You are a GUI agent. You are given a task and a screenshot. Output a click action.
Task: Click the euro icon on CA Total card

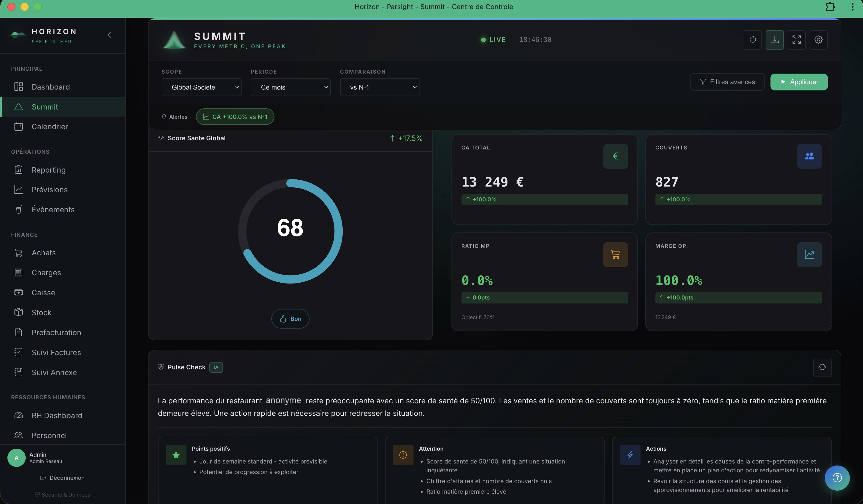pos(615,156)
